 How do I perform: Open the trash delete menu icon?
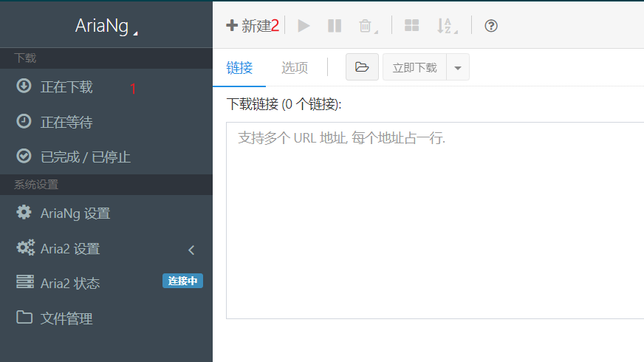368,26
